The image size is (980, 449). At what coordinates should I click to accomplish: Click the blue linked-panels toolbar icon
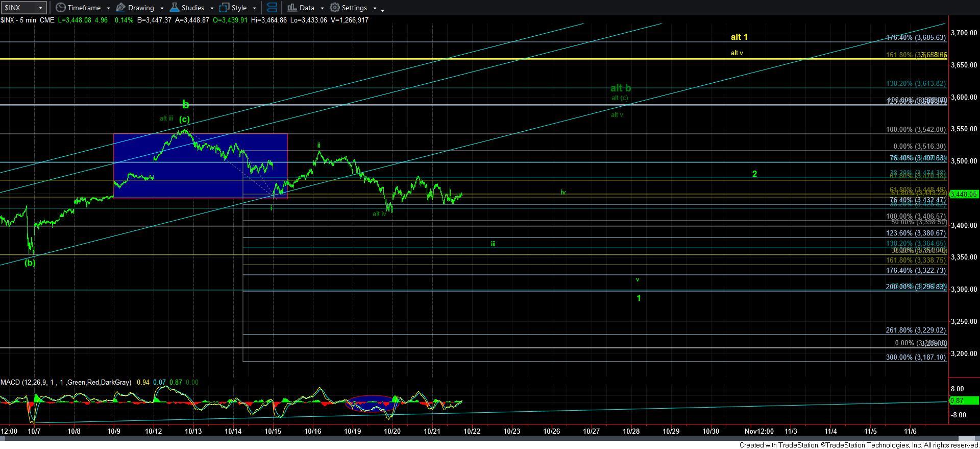point(272,8)
